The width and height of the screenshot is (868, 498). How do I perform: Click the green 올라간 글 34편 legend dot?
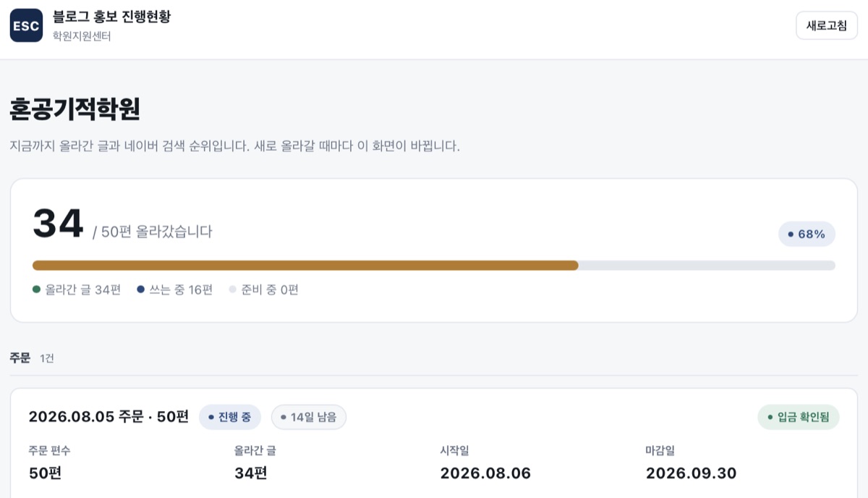point(36,290)
